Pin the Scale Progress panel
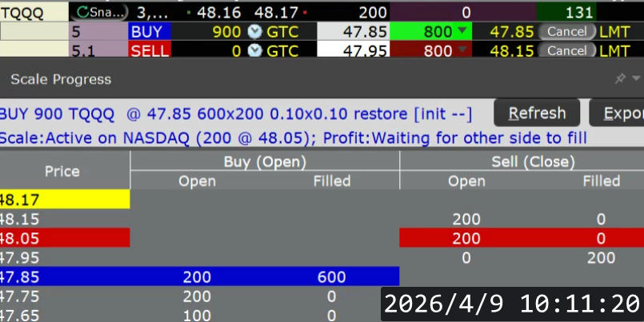Screen dimensions: 644x322 coord(620,79)
